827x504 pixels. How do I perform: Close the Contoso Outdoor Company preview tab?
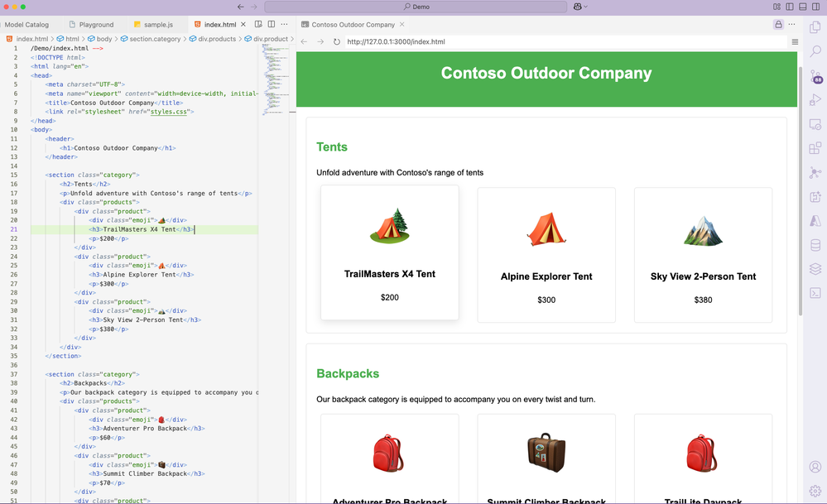point(401,24)
